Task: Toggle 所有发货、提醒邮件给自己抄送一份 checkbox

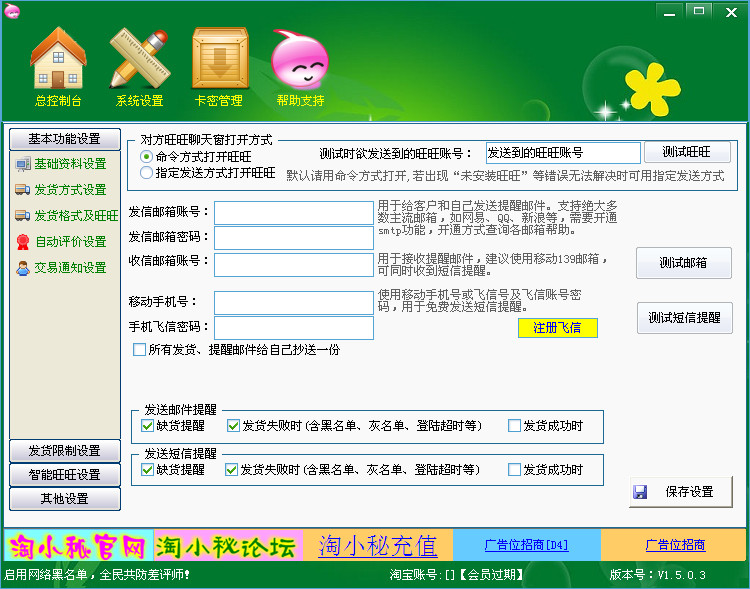Action: point(139,350)
